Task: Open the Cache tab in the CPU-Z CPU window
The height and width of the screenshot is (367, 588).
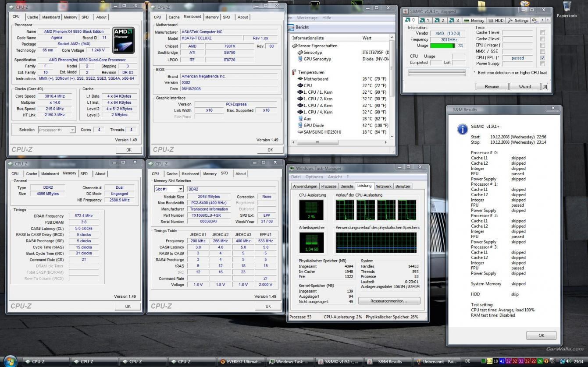Action: pyautogui.click(x=32, y=17)
